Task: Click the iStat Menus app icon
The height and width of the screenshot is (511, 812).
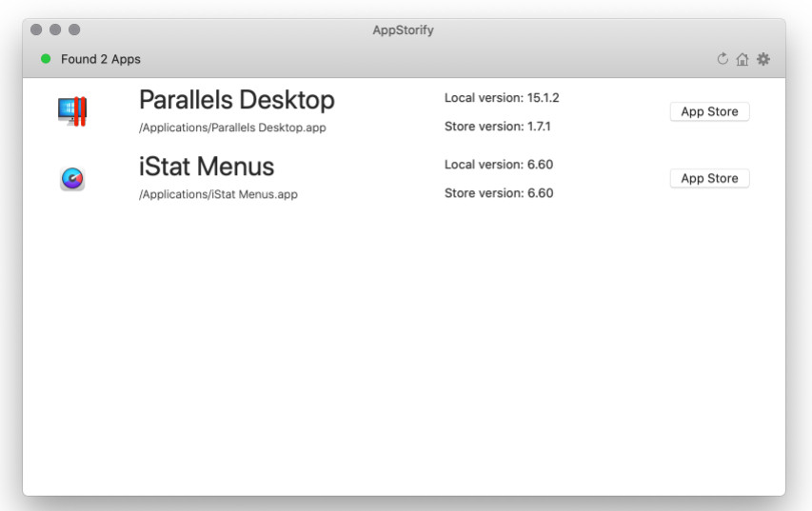Action: click(x=72, y=179)
